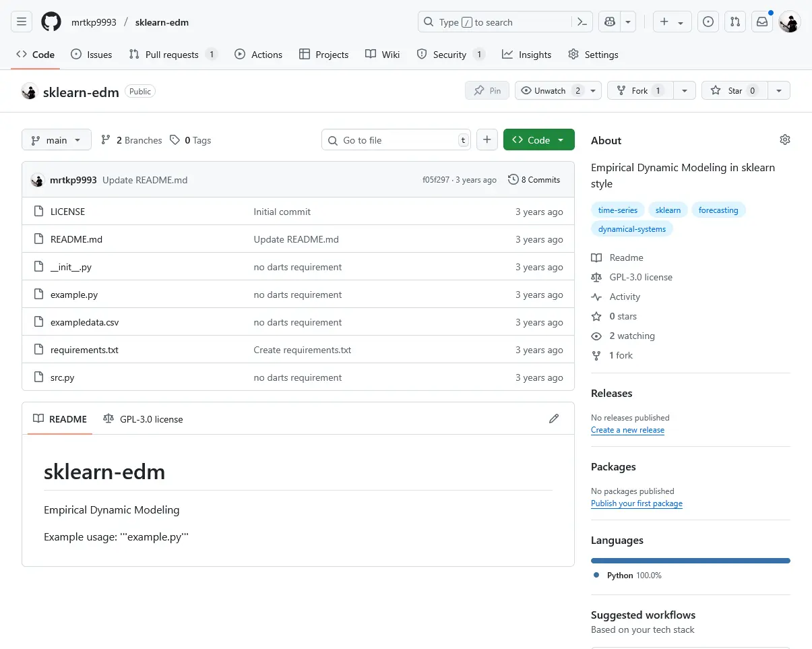
Task: Open GPL-3.0 license link in About sidebar
Action: pyautogui.click(x=632, y=277)
